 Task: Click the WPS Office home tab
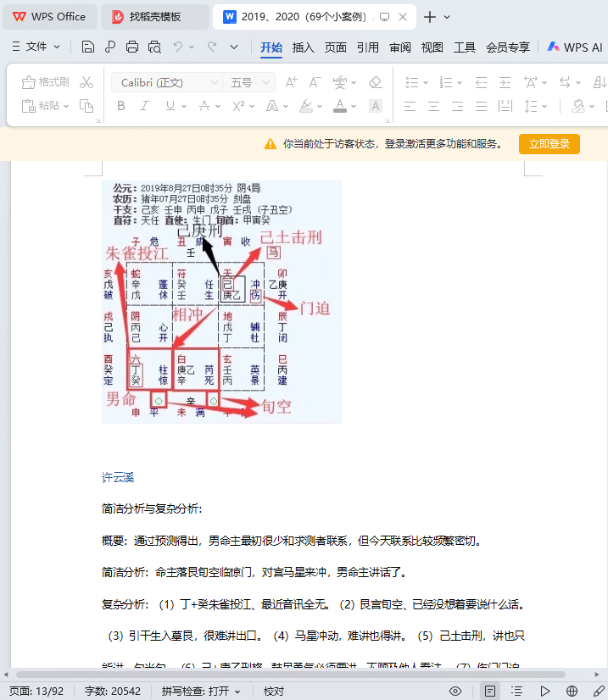49,17
